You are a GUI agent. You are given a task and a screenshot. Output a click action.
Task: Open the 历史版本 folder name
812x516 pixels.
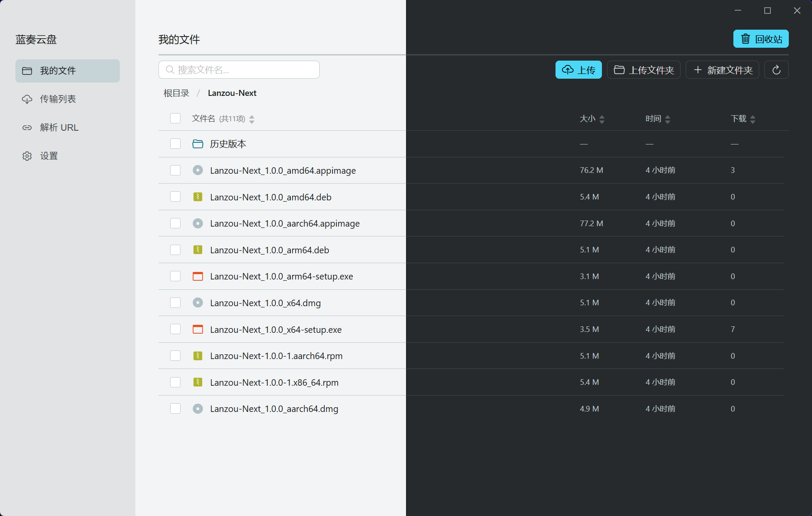228,144
